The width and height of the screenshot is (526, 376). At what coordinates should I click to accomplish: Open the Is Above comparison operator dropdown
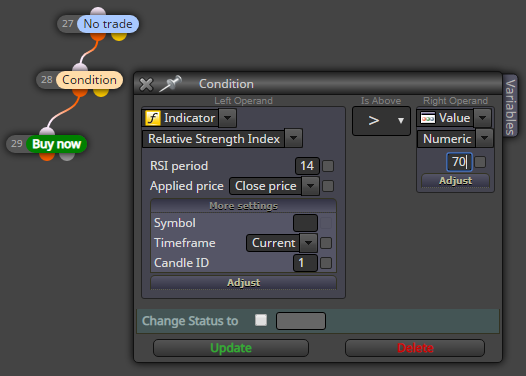381,121
